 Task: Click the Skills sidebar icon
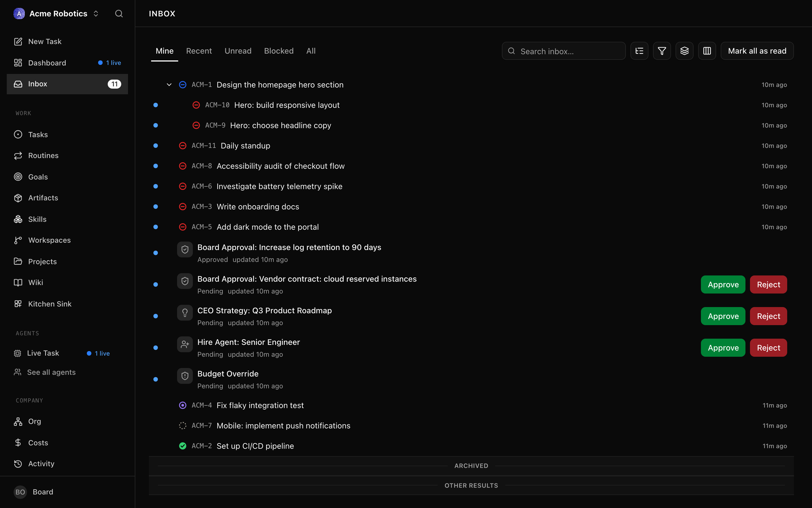tap(18, 219)
